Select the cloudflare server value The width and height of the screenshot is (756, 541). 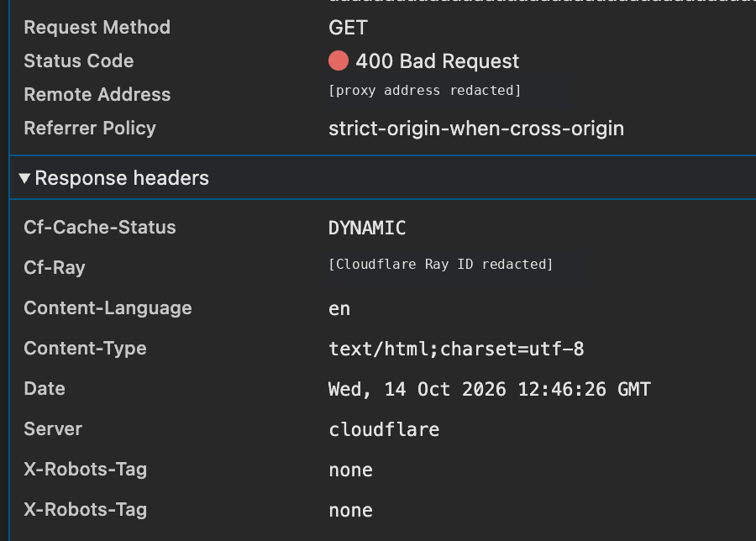384,429
